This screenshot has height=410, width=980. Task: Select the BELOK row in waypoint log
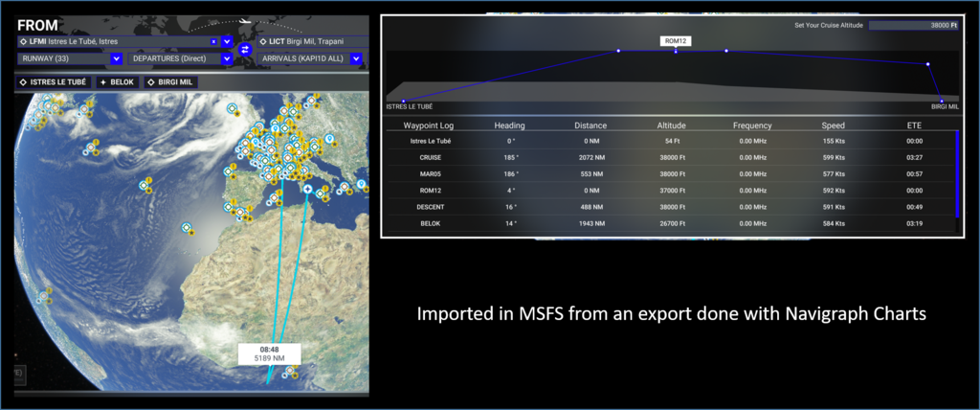tap(671, 223)
